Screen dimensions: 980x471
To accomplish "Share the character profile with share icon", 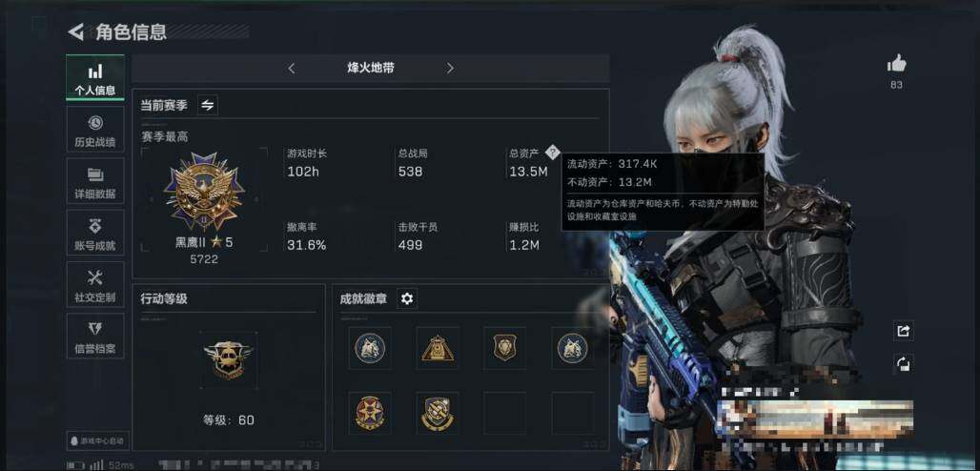I will [x=903, y=331].
